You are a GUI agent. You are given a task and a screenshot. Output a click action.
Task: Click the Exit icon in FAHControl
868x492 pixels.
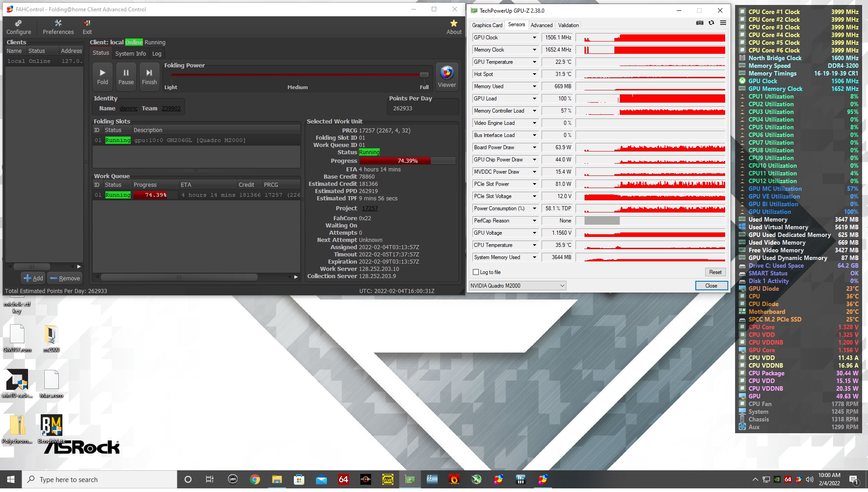(x=87, y=27)
